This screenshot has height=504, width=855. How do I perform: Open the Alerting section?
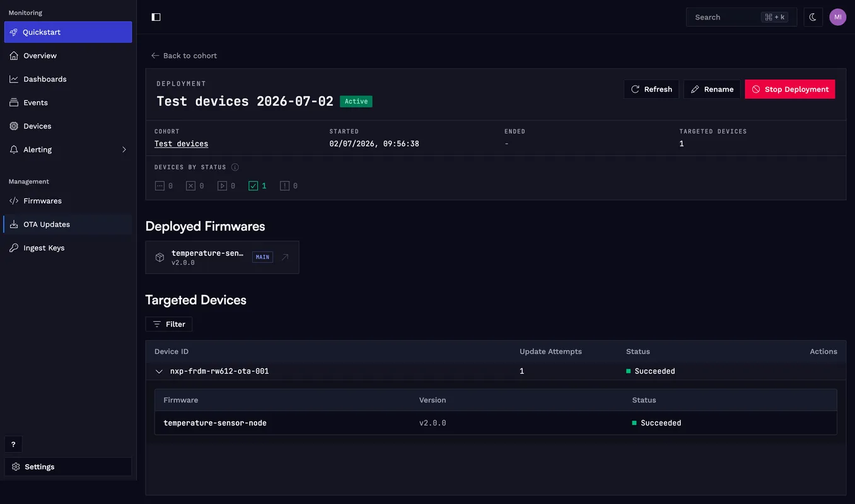point(68,149)
